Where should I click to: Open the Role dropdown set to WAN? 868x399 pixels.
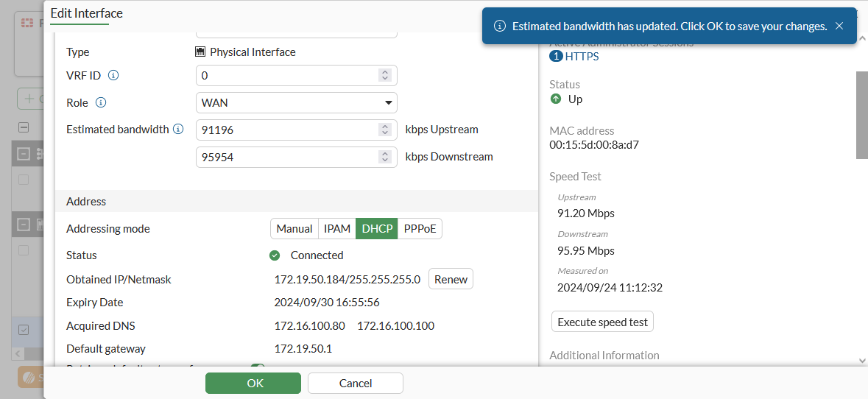pyautogui.click(x=297, y=103)
